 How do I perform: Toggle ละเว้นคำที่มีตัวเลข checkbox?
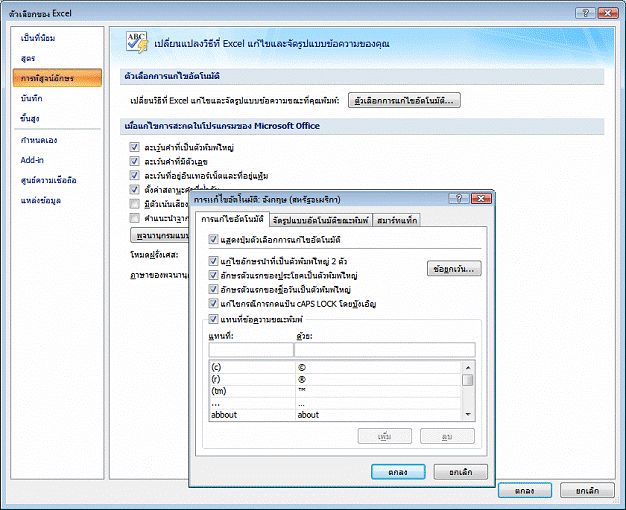(135, 161)
